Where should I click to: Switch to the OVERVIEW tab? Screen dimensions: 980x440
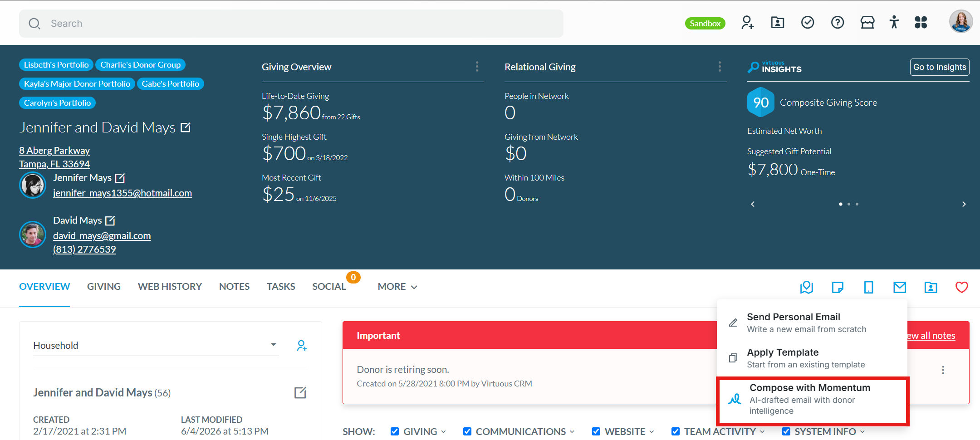tap(44, 287)
